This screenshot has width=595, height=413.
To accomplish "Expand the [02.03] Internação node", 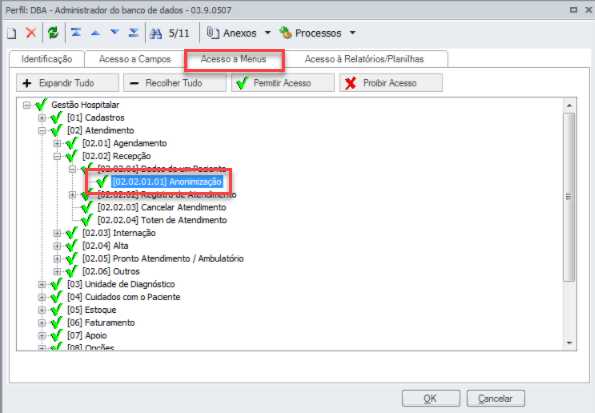I will click(x=57, y=233).
